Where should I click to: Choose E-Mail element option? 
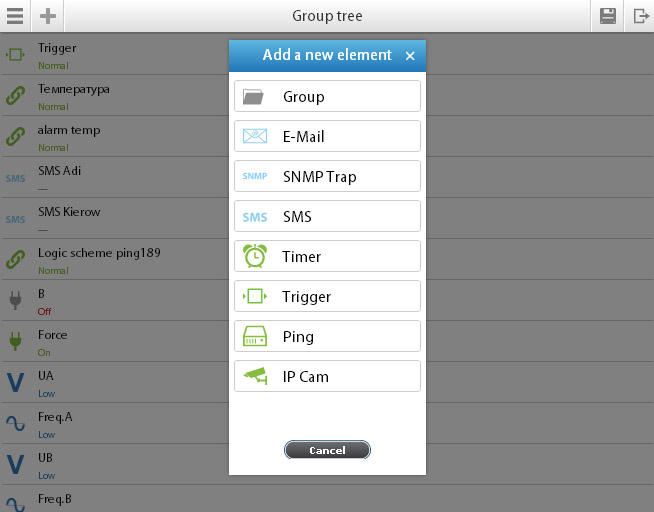327,136
